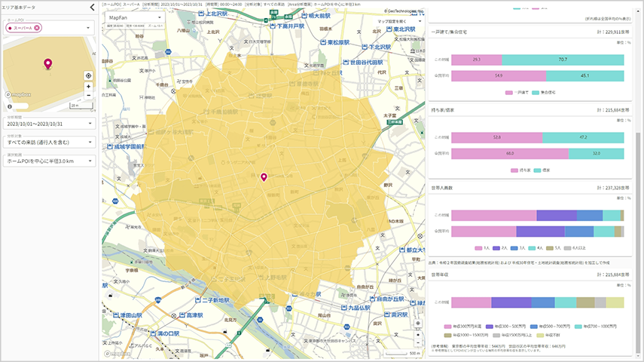Remove the スーパーA chip from home POI
The height and width of the screenshot is (362, 644).
(38, 28)
